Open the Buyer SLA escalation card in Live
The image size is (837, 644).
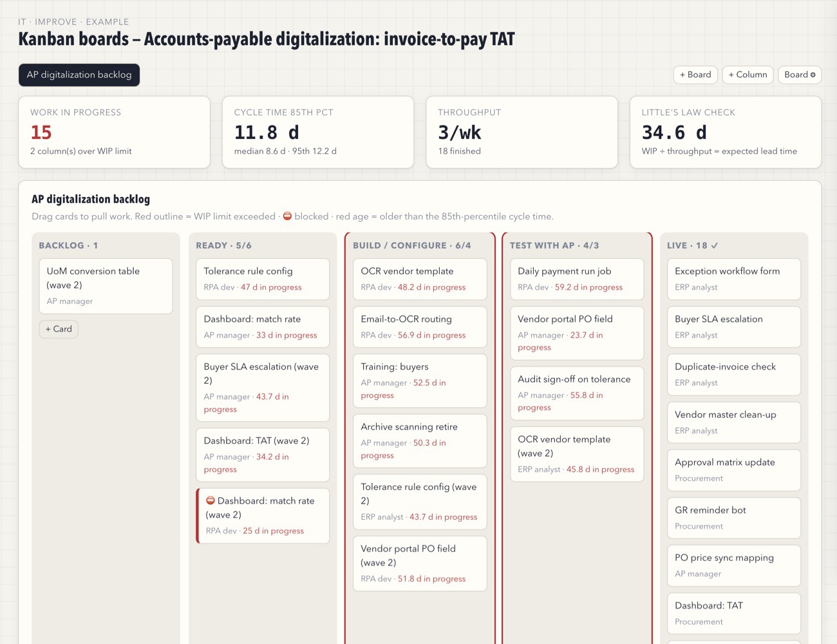pos(734,327)
